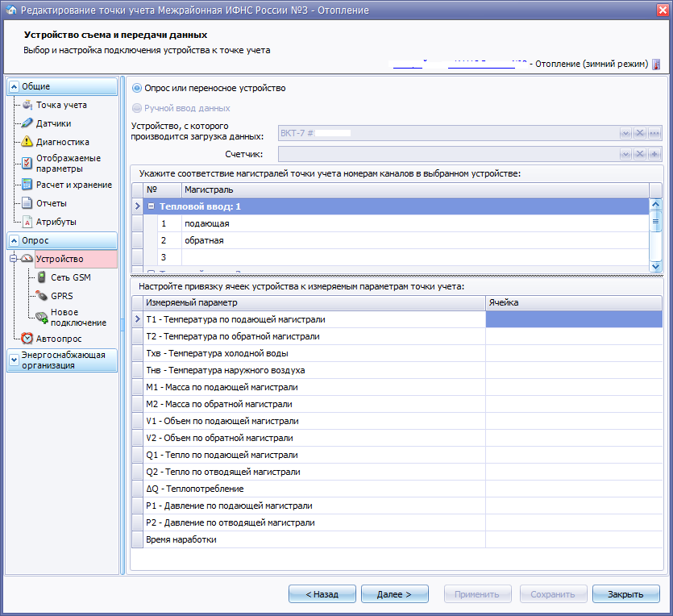The width and height of the screenshot is (673, 616).
Task: Click the Применить button
Action: [x=477, y=594]
